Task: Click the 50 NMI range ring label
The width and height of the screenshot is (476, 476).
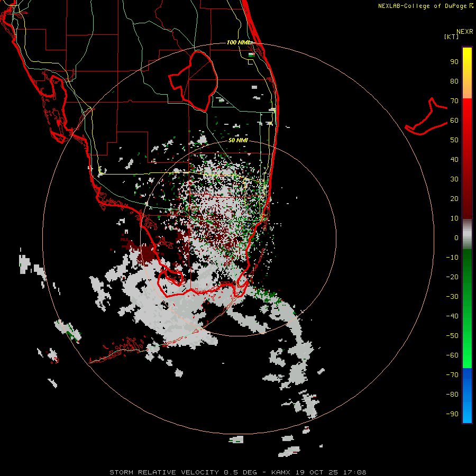Action: point(238,140)
